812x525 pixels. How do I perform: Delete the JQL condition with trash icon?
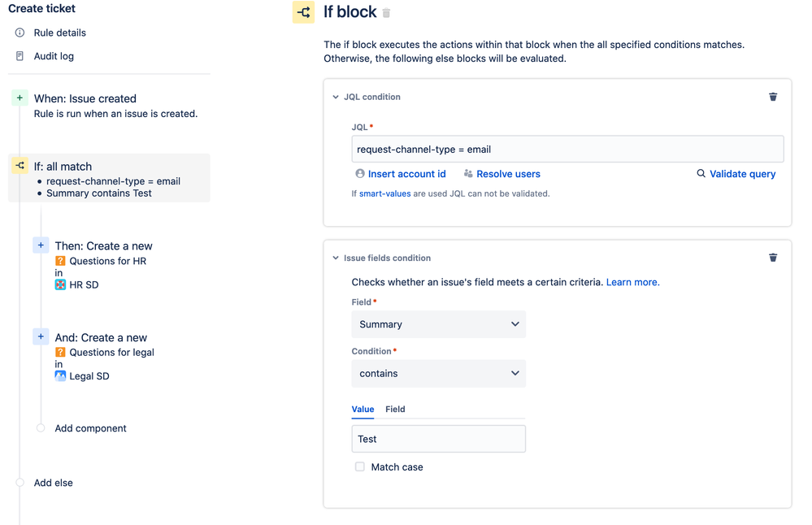[773, 97]
